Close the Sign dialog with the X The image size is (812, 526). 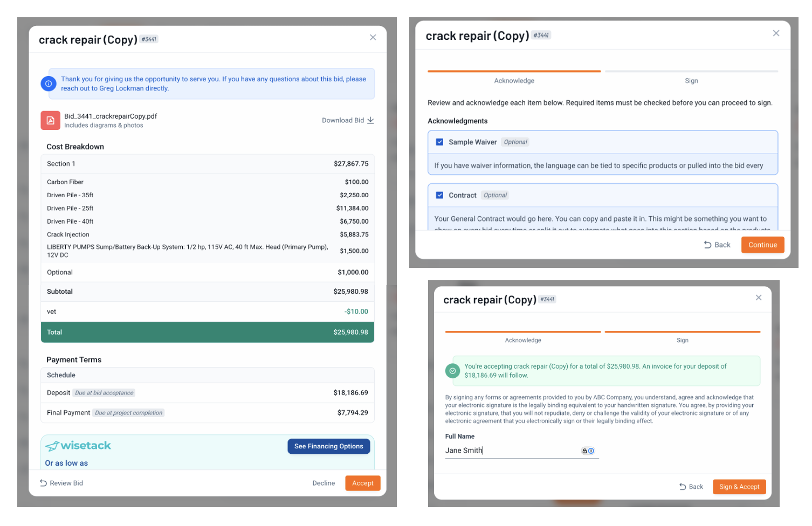(759, 297)
